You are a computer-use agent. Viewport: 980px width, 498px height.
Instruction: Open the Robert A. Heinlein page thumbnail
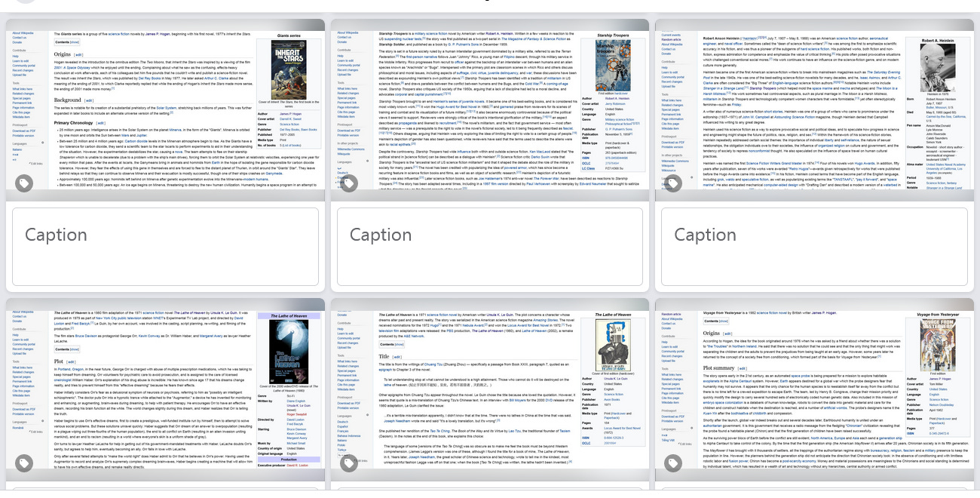[x=813, y=109]
